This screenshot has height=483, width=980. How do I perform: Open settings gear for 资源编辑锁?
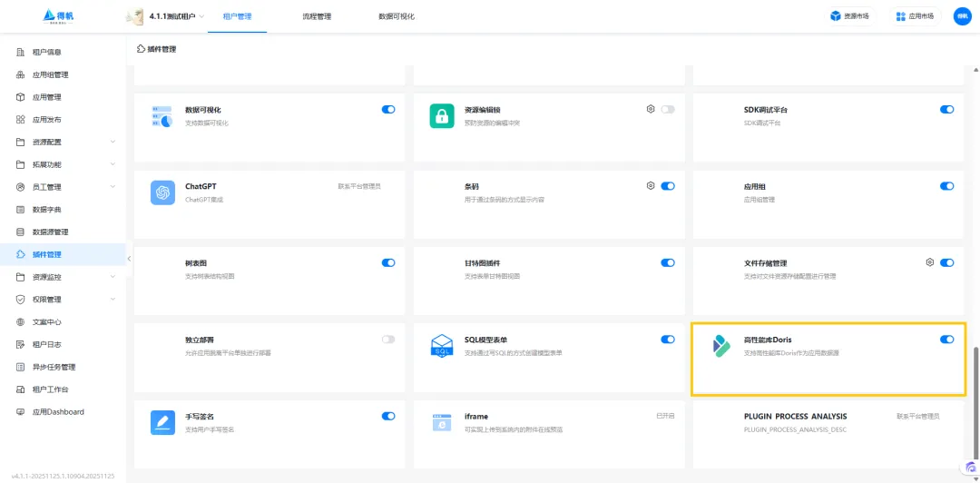(x=650, y=109)
